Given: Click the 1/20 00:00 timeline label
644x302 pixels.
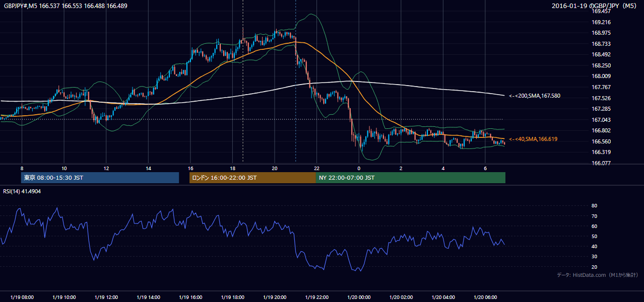Looking at the screenshot, I should pyautogui.click(x=359, y=297).
